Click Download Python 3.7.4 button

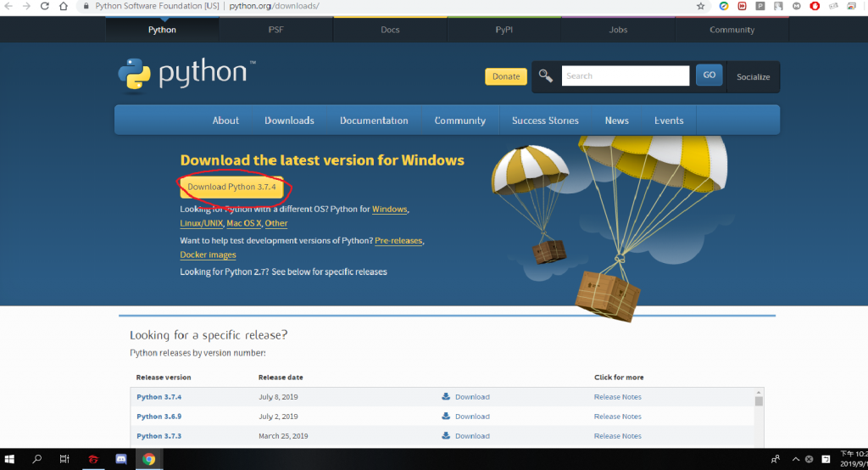coord(232,187)
